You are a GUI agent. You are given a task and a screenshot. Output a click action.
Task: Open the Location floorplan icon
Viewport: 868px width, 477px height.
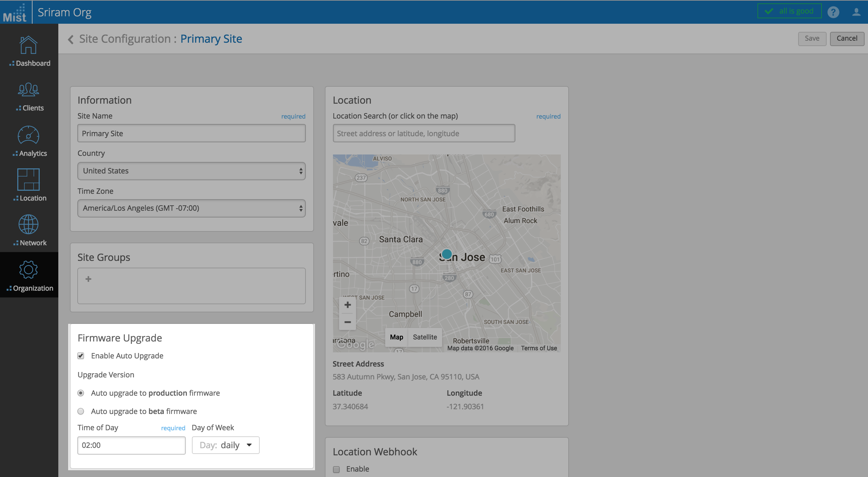click(28, 180)
